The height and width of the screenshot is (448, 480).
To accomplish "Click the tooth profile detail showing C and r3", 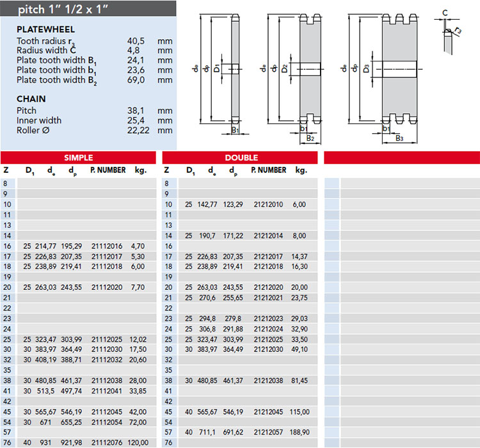I will (448, 32).
